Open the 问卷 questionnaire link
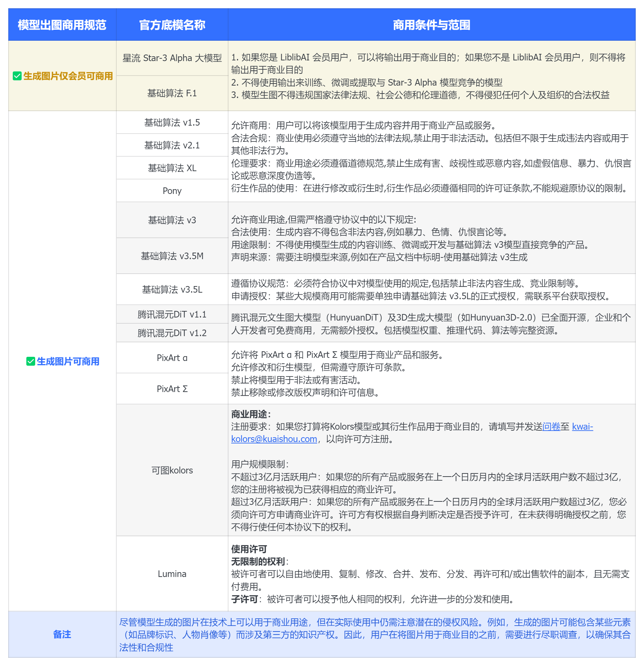Viewport: 644px width, 666px height. [551, 427]
